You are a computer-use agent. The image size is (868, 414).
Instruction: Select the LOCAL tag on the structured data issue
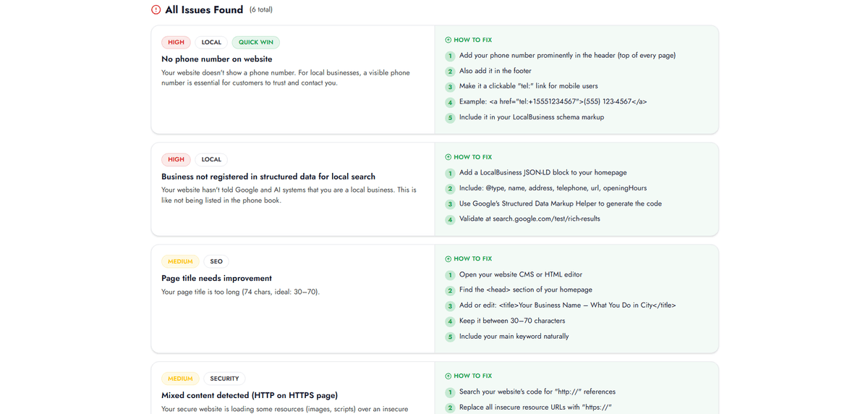pos(211,160)
